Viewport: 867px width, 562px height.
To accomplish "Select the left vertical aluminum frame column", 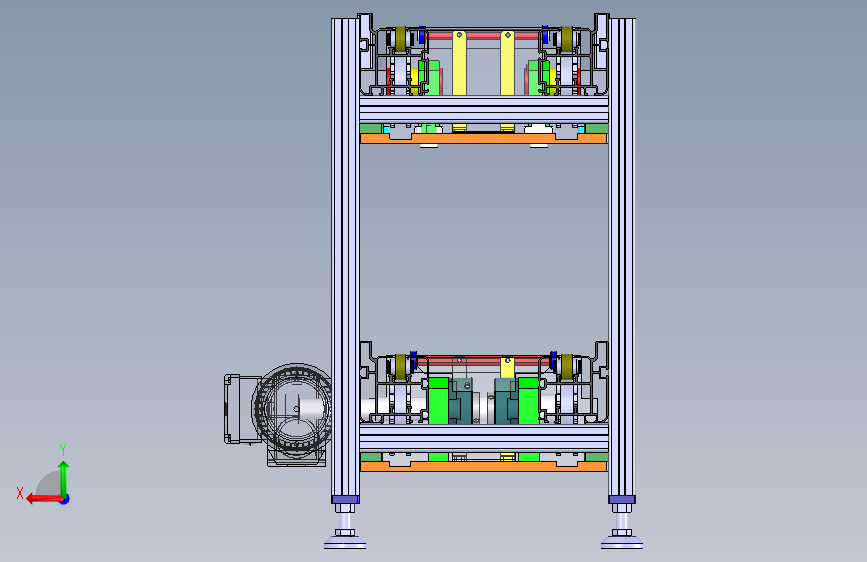I will pyautogui.click(x=345, y=257).
